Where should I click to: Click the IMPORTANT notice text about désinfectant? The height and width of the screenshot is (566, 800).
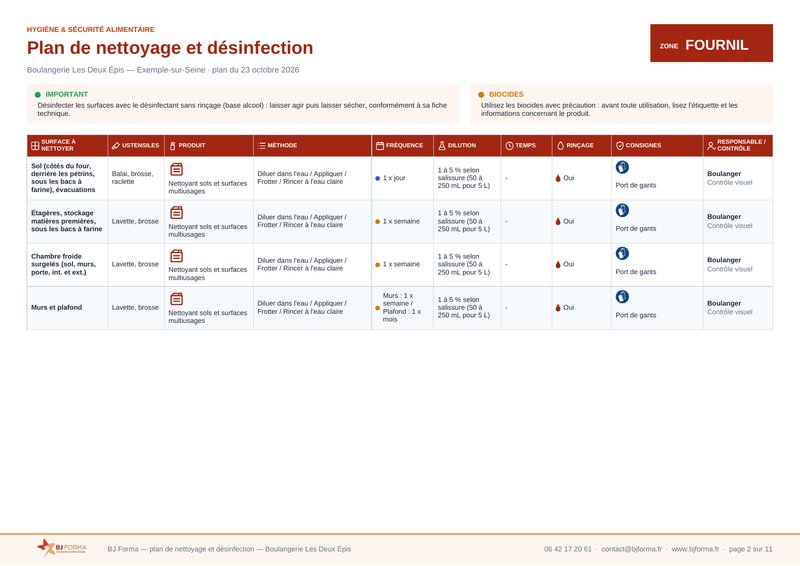(x=242, y=109)
